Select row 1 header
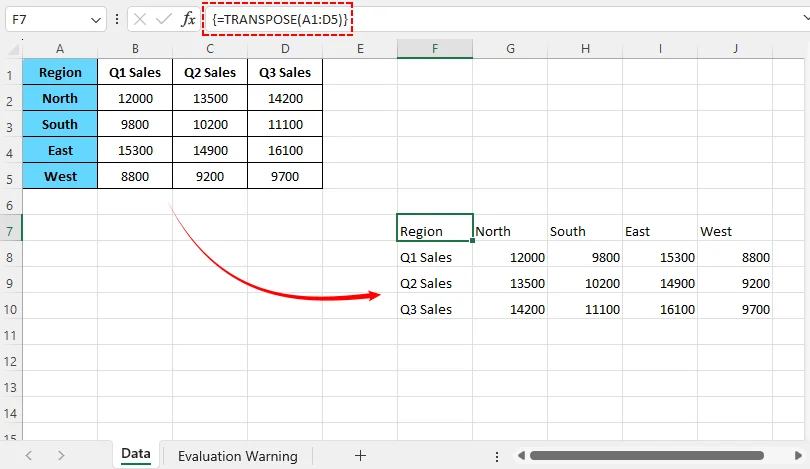 (10, 74)
